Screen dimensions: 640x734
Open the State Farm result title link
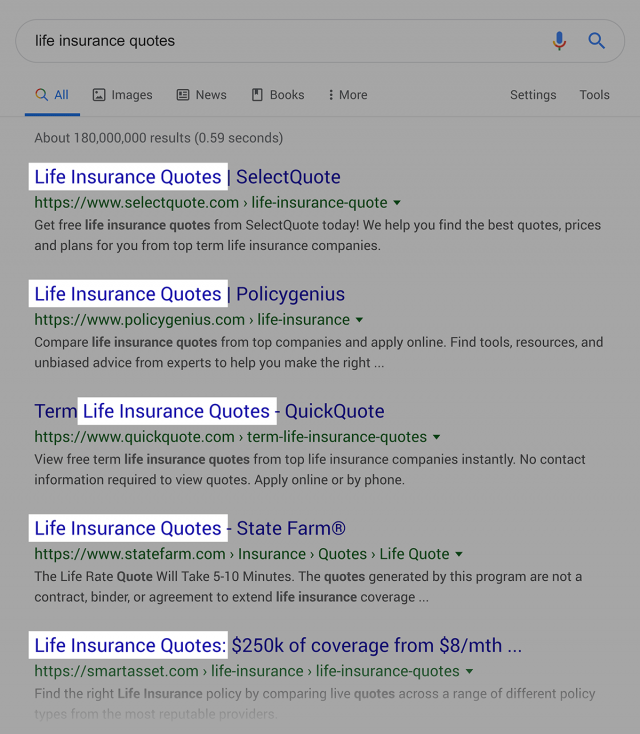tap(190, 528)
